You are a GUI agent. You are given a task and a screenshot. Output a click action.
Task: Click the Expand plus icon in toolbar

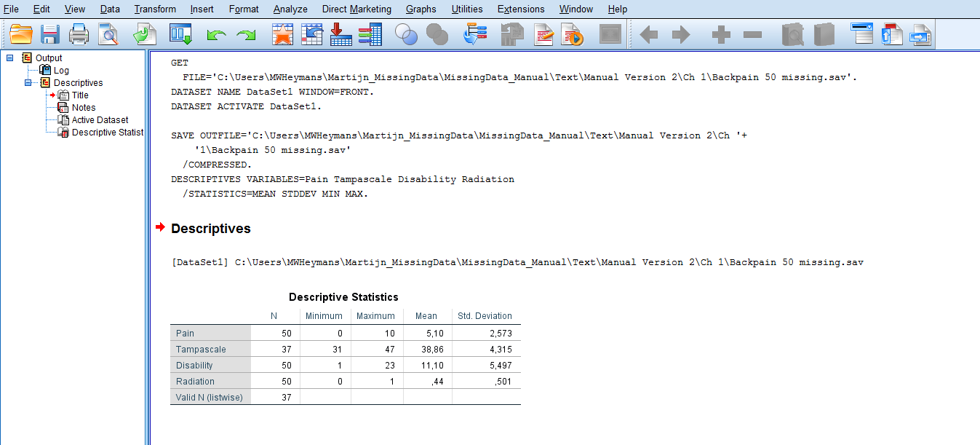(x=720, y=35)
